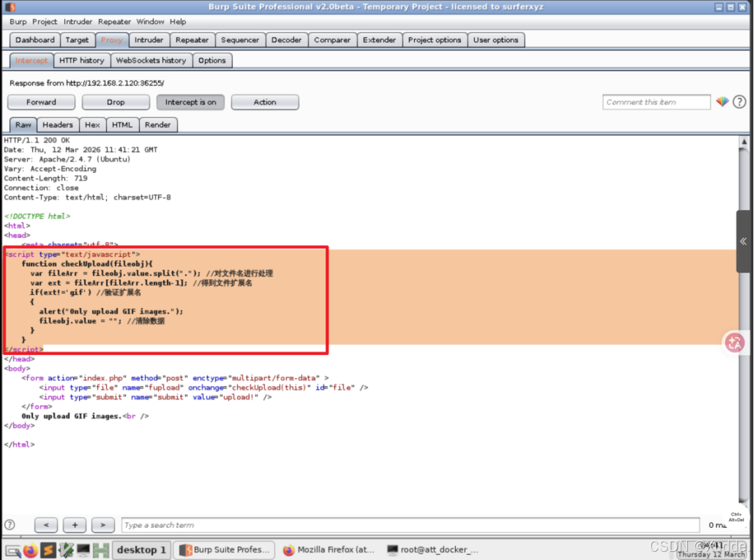The height and width of the screenshot is (560, 754).
Task: Click the Comment this item field
Action: coord(657,102)
